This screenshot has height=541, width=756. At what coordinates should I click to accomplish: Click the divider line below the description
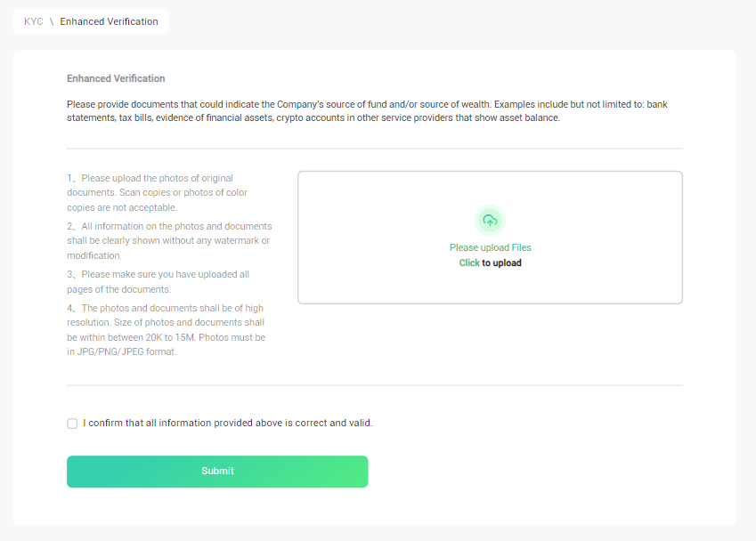375,149
